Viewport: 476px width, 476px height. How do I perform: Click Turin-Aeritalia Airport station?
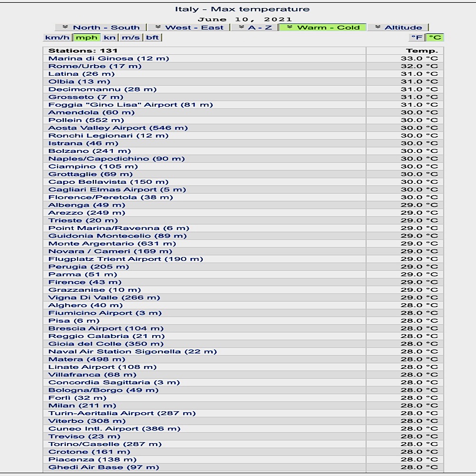click(122, 414)
